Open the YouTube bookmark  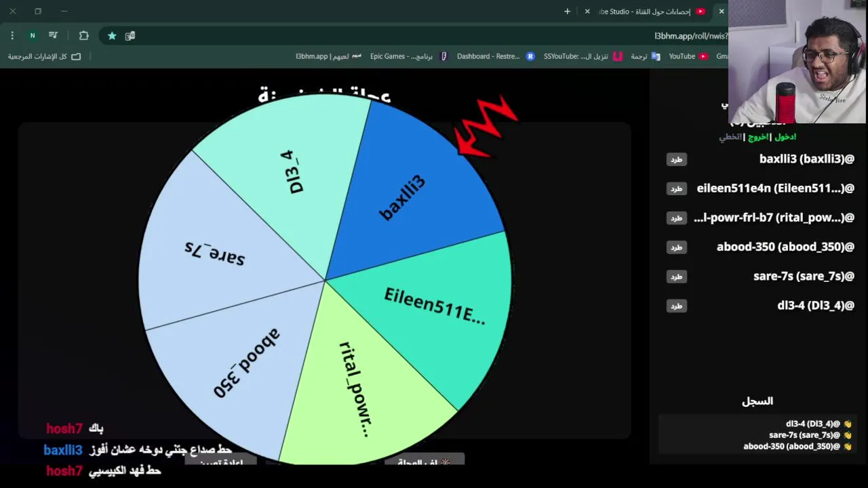tap(688, 56)
